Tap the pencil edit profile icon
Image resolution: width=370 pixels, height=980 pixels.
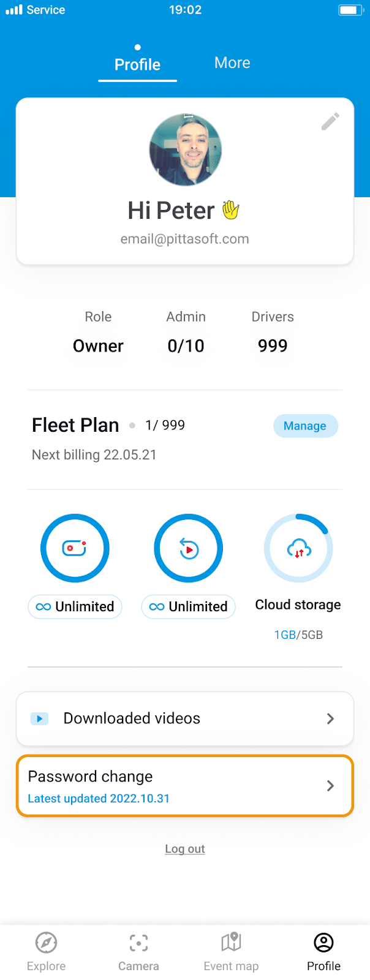[330, 121]
